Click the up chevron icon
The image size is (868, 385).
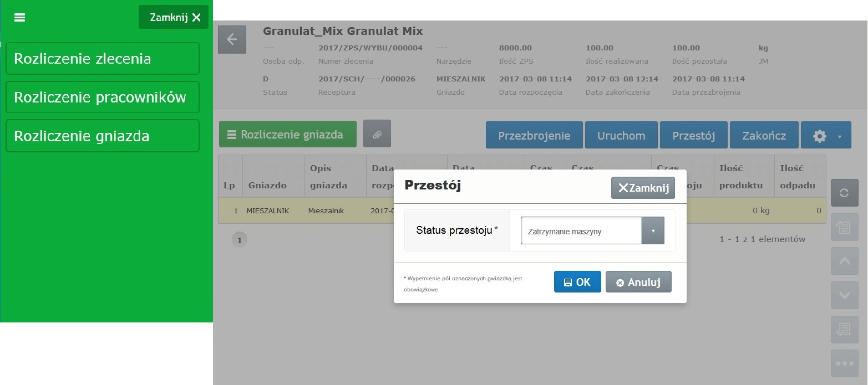click(844, 261)
